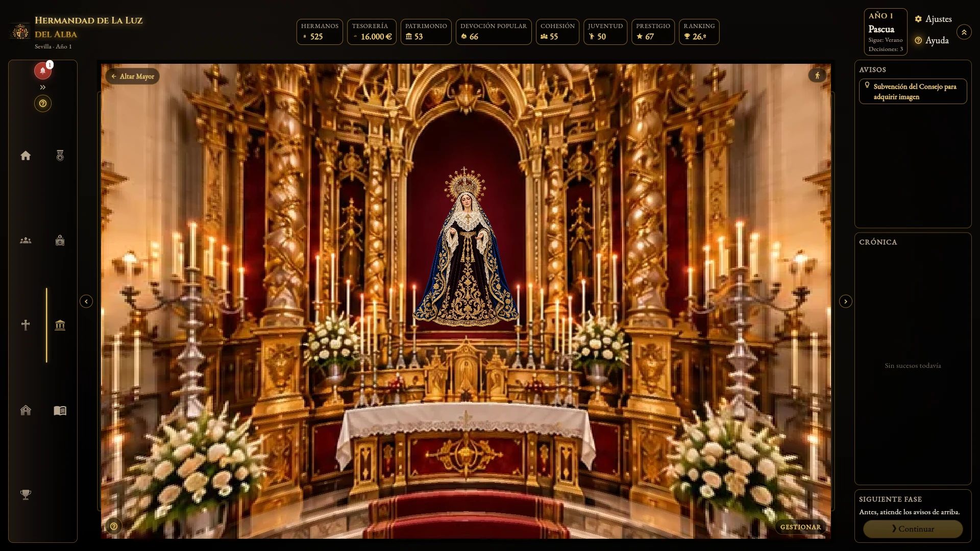Click the Juventud 50 stat
Viewport: 980px width, 551px height.
coord(605,32)
